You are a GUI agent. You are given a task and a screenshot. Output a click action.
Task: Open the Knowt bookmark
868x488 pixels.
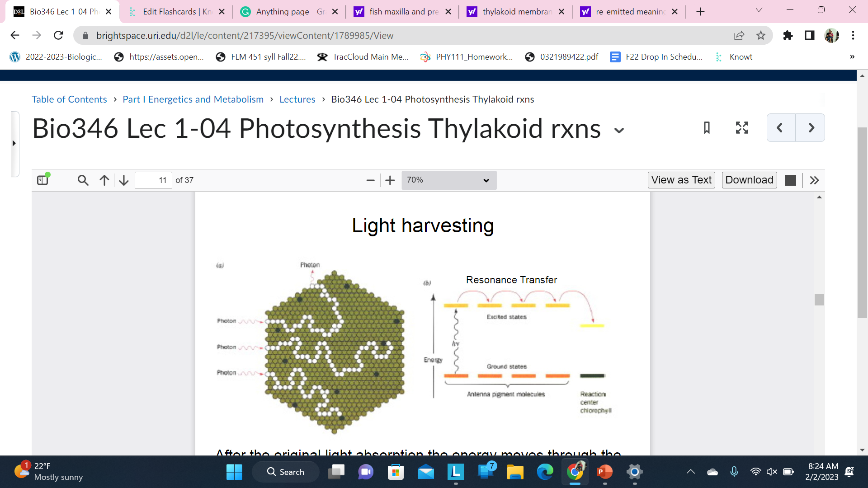[x=733, y=57]
